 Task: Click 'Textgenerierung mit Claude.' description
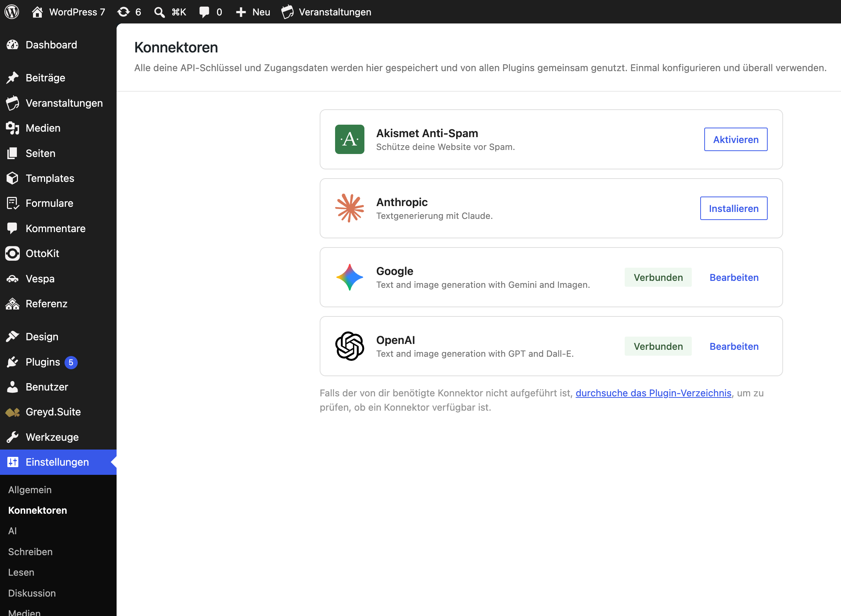pyautogui.click(x=434, y=216)
